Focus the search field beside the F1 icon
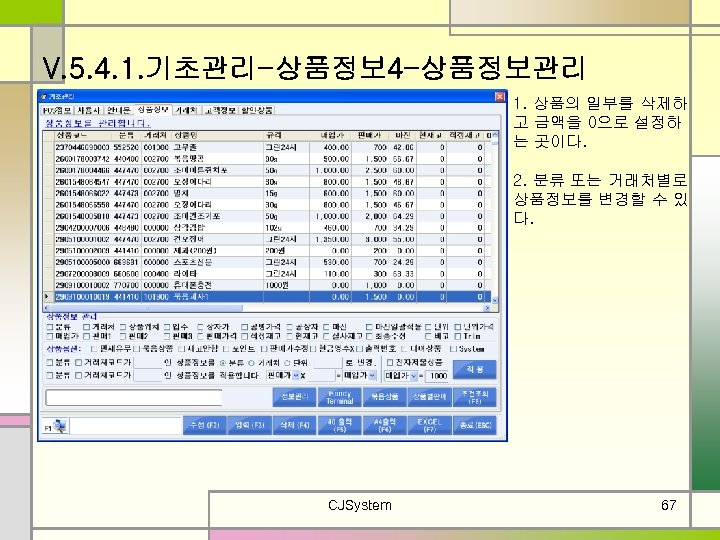Image resolution: width=720 pixels, height=540 pixels. coord(126,426)
